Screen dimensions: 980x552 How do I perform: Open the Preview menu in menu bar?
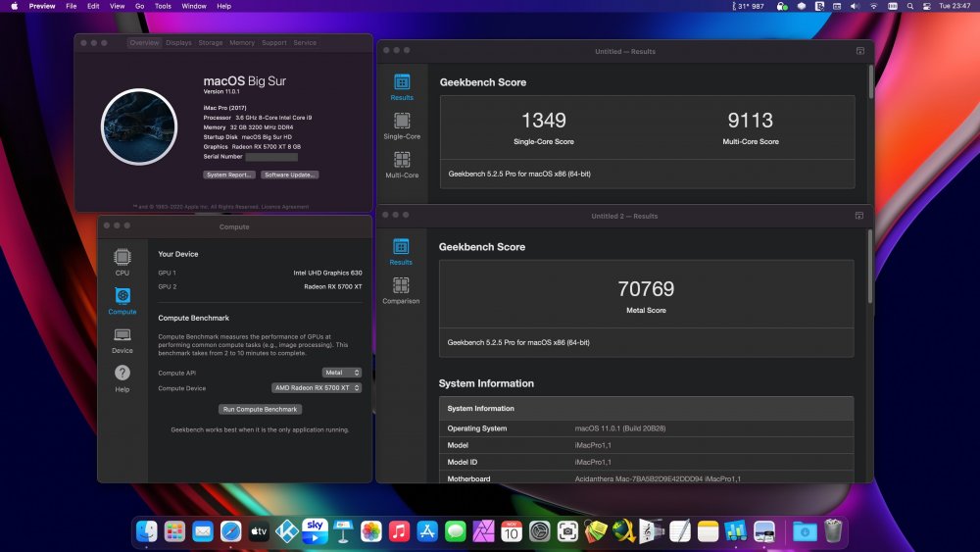(x=42, y=6)
